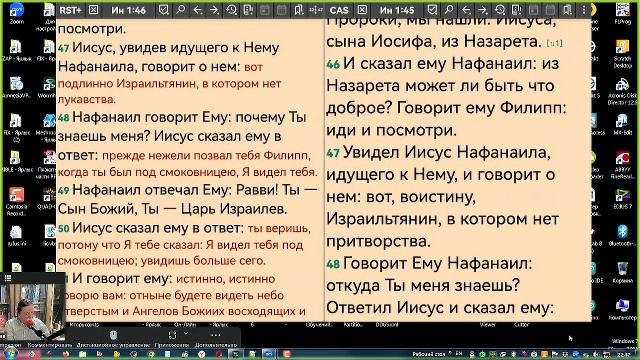Open the grid icon above the video thumbnail
The height and width of the screenshot is (360, 640).
coord(8,278)
